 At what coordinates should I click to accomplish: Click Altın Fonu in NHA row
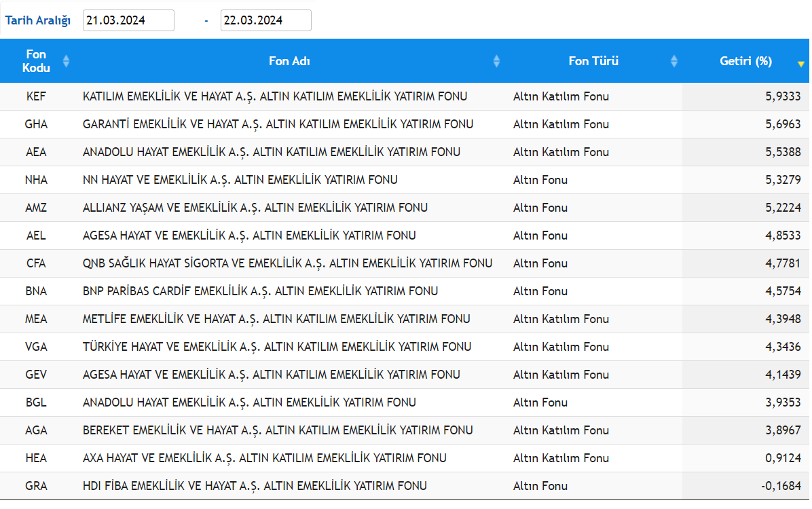[x=540, y=181]
